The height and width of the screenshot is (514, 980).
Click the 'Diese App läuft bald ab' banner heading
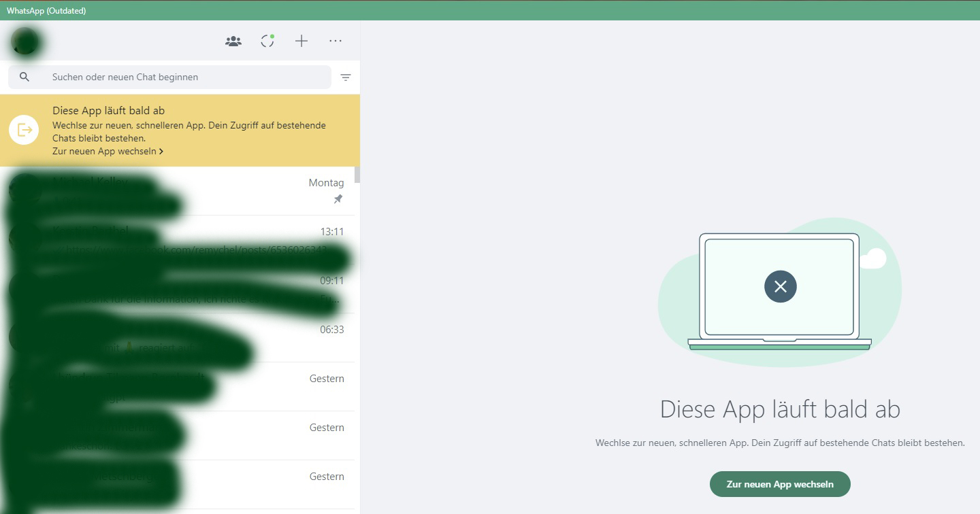pos(109,110)
